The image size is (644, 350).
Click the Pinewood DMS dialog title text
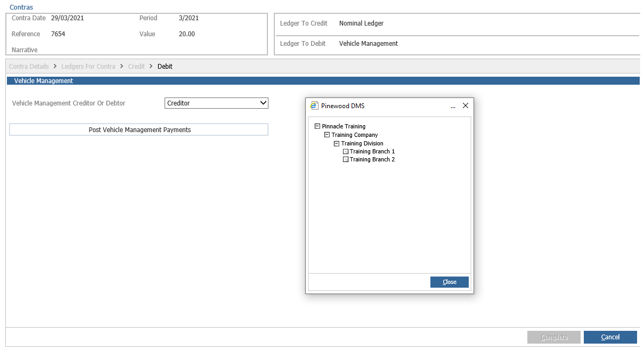[343, 106]
